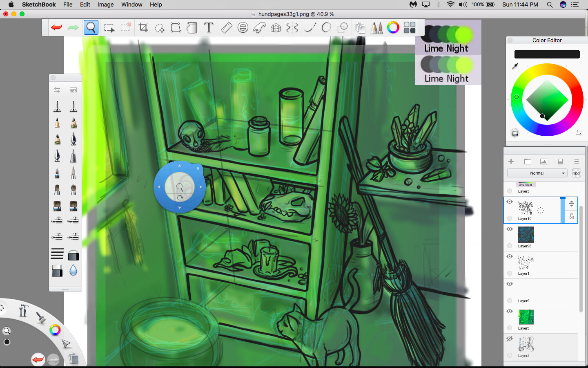This screenshot has width=588, height=368.
Task: Select the Crop tool in the toolbar
Action: (x=144, y=27)
